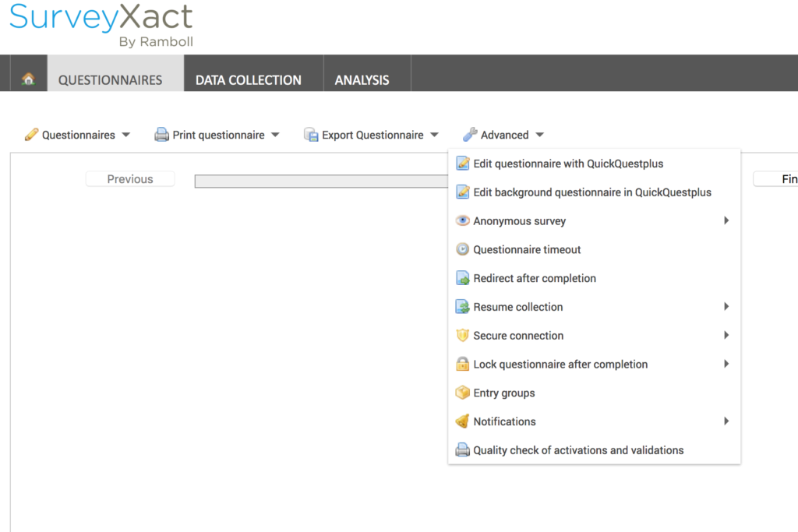Viewport: 798px width, 532px height.
Task: Click the bell icon for Notifications
Action: point(463,421)
